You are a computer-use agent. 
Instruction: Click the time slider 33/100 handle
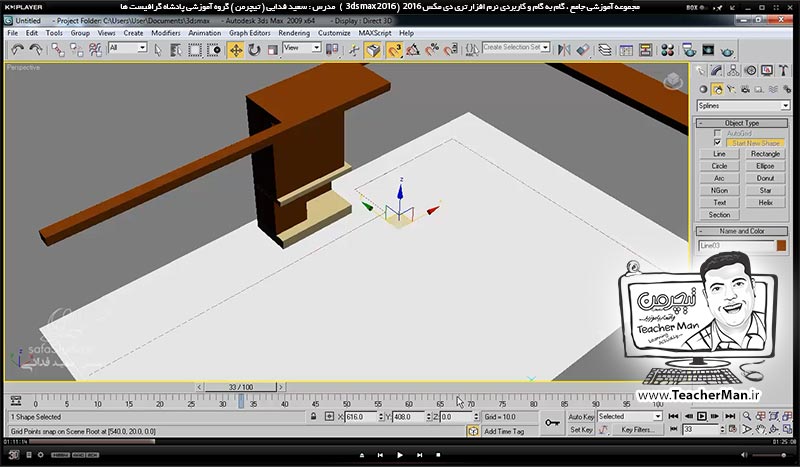click(x=240, y=387)
